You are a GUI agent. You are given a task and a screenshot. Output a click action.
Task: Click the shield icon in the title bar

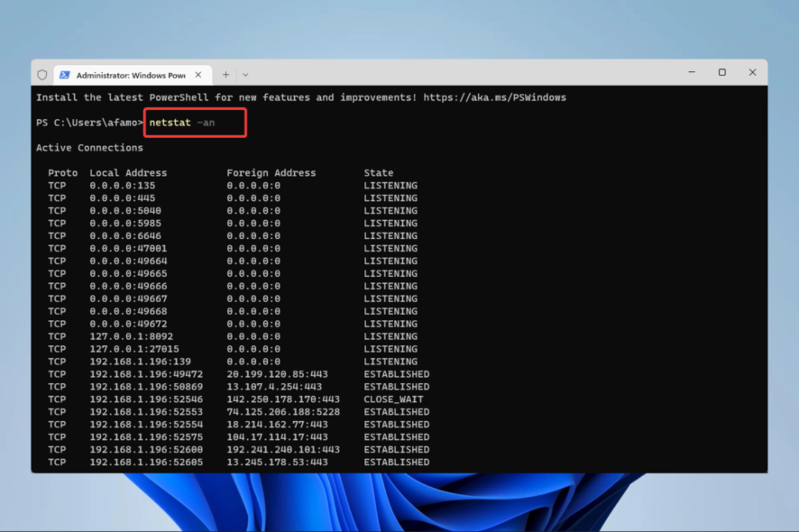(x=42, y=74)
